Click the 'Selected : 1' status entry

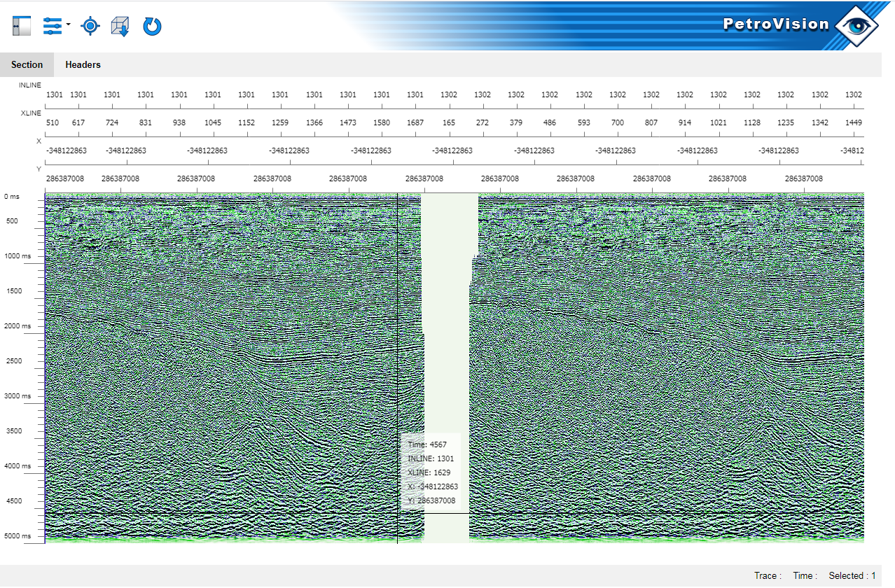[852, 576]
